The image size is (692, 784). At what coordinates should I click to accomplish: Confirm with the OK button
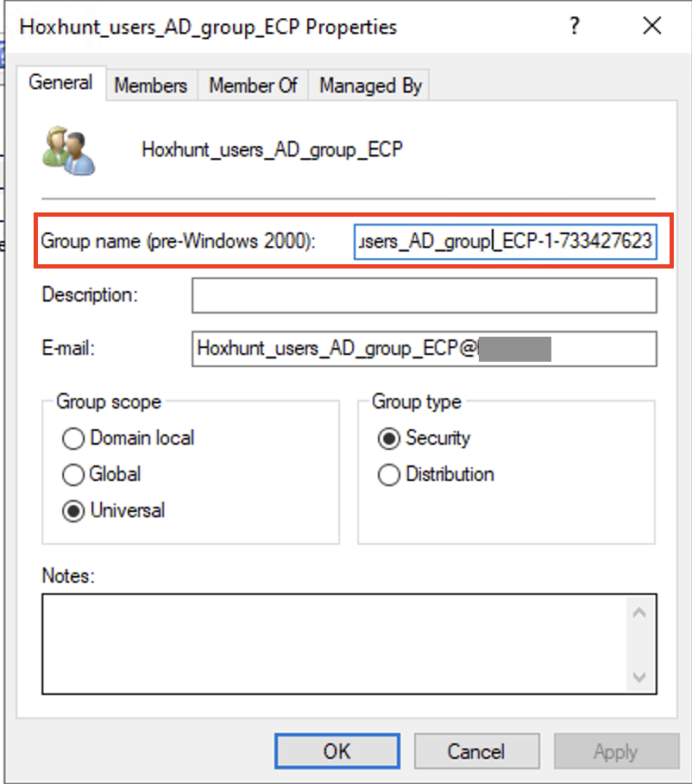pos(337,751)
